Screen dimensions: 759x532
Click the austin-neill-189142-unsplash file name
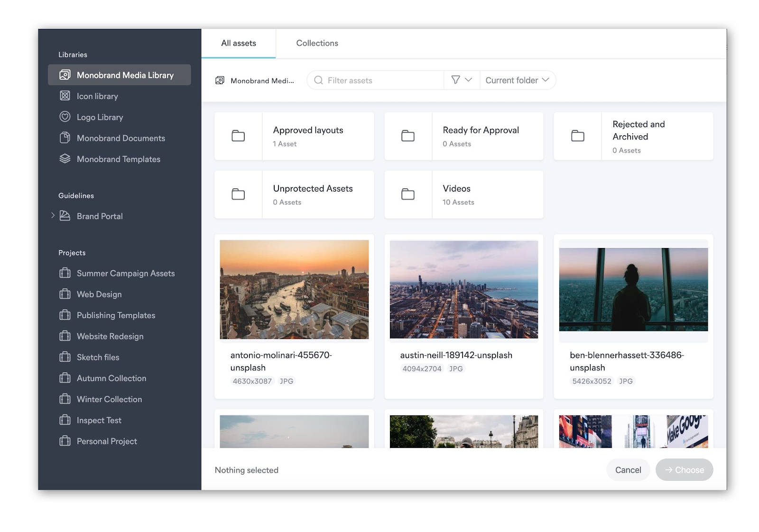456,355
